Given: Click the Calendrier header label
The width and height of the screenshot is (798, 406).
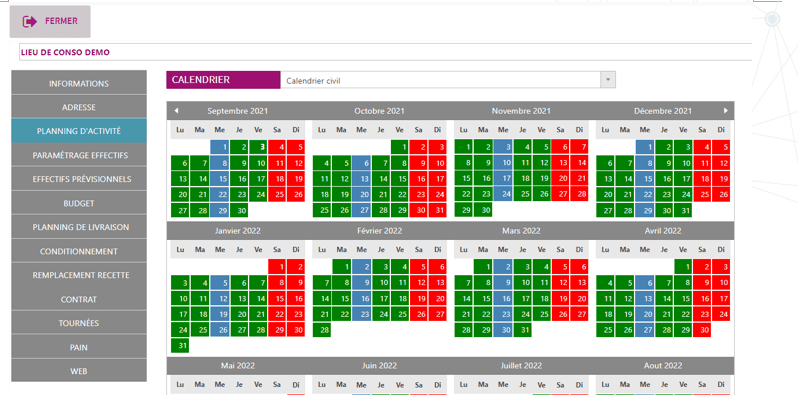Looking at the screenshot, I should [x=223, y=80].
